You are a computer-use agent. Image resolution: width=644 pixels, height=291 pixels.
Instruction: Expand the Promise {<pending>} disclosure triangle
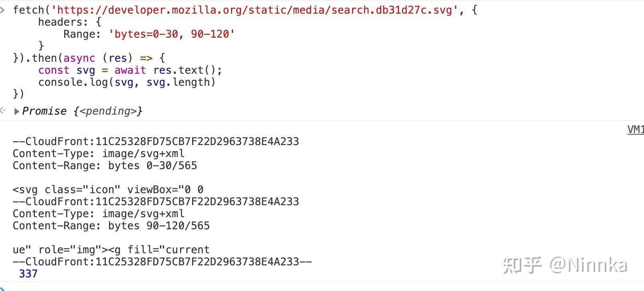[16, 111]
